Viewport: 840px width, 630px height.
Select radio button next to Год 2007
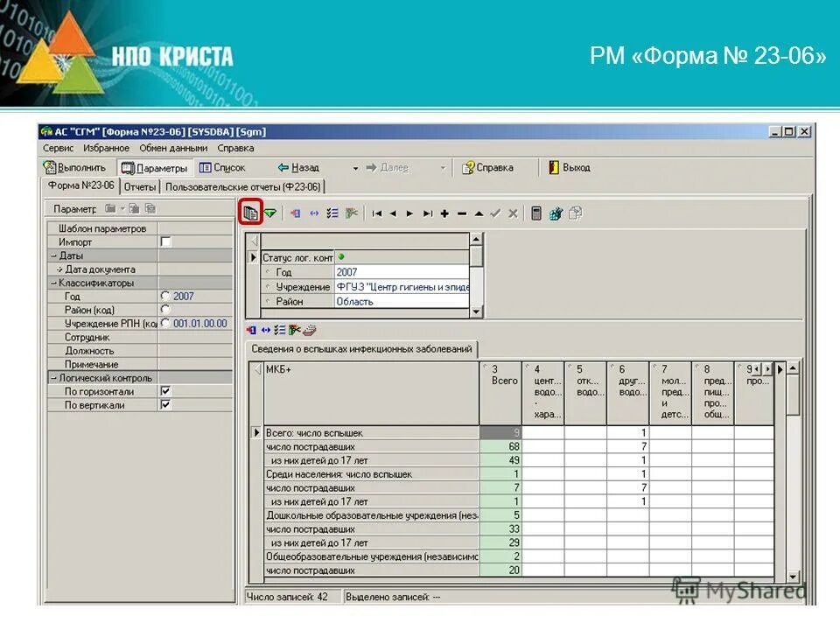(x=165, y=296)
